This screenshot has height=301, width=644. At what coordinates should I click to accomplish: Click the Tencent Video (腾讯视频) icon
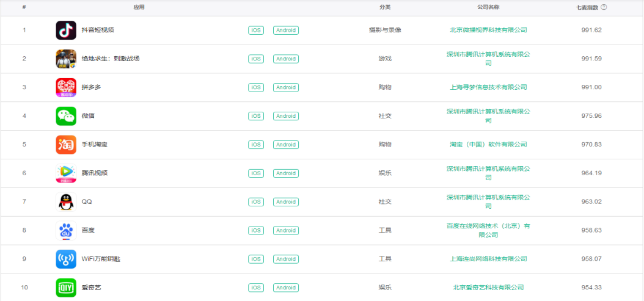tap(66, 173)
